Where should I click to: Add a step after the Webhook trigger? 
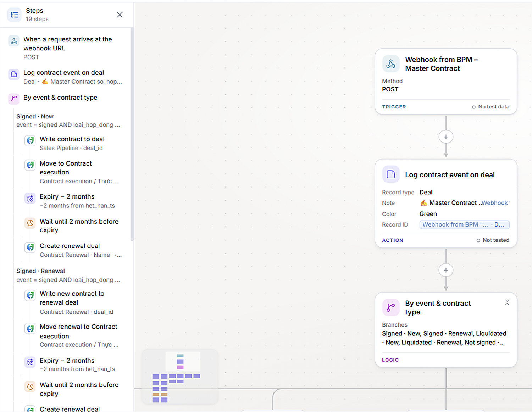[x=446, y=137]
